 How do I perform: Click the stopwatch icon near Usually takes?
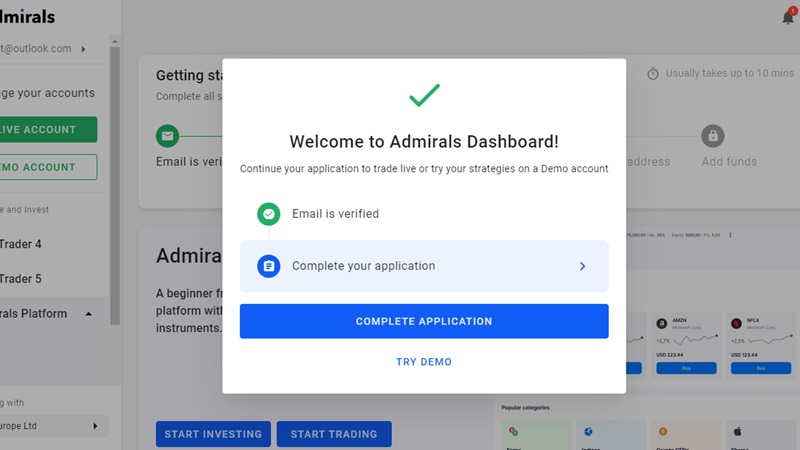tap(653, 73)
